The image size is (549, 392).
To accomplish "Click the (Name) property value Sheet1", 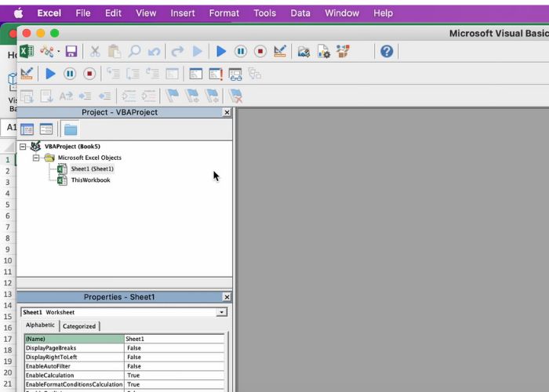I will [x=174, y=339].
